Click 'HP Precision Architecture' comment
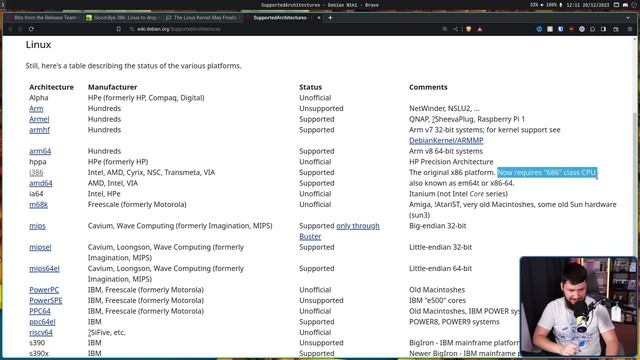Viewport: 640px width, 360px height. pyautogui.click(x=451, y=162)
